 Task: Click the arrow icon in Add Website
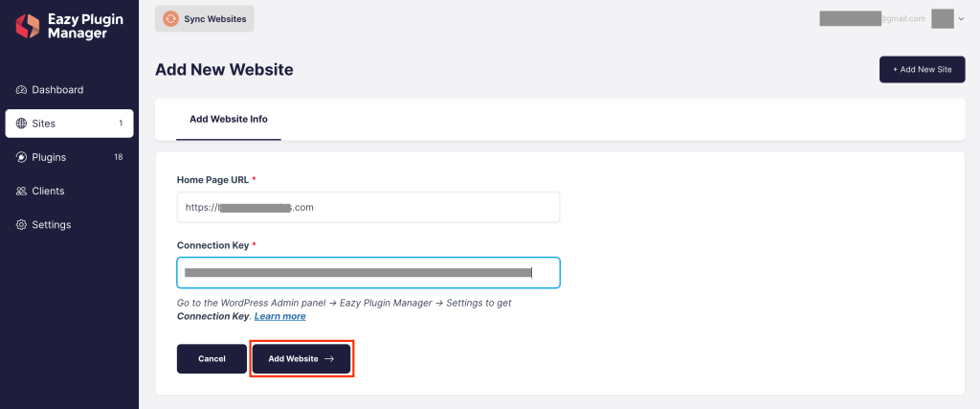(329, 359)
